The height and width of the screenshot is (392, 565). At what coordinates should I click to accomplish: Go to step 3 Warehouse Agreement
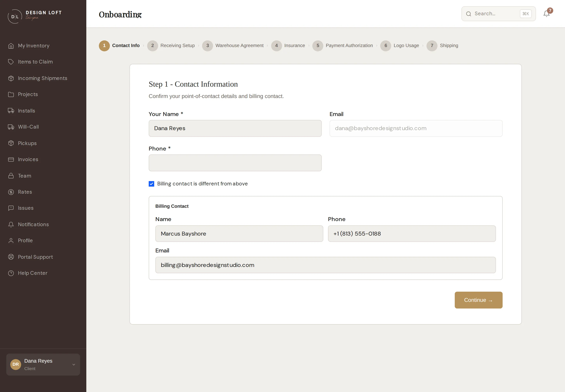point(233,46)
